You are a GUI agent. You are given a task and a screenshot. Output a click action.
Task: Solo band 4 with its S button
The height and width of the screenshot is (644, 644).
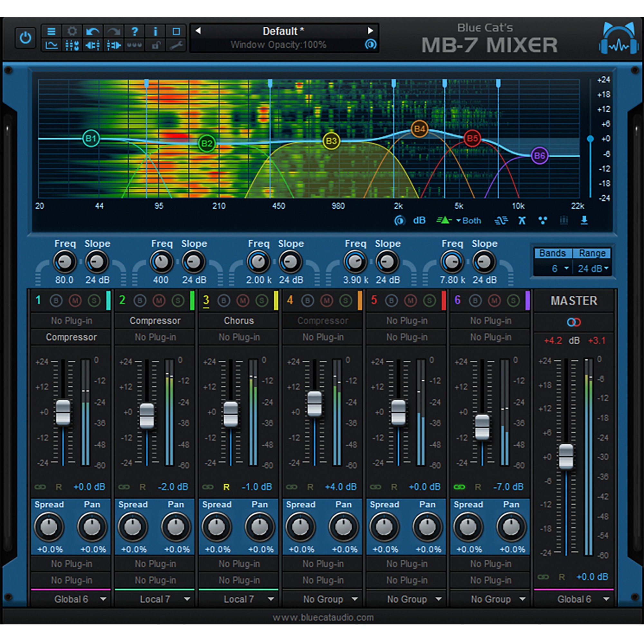click(x=346, y=301)
